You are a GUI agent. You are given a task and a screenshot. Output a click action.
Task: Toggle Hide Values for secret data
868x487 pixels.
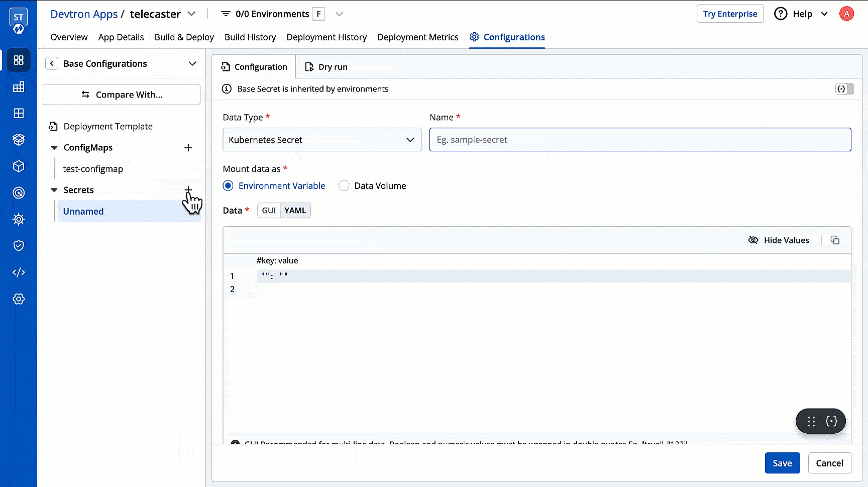[779, 240]
